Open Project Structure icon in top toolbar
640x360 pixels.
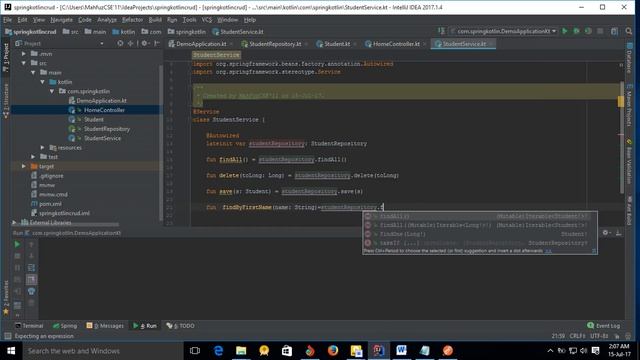615,31
